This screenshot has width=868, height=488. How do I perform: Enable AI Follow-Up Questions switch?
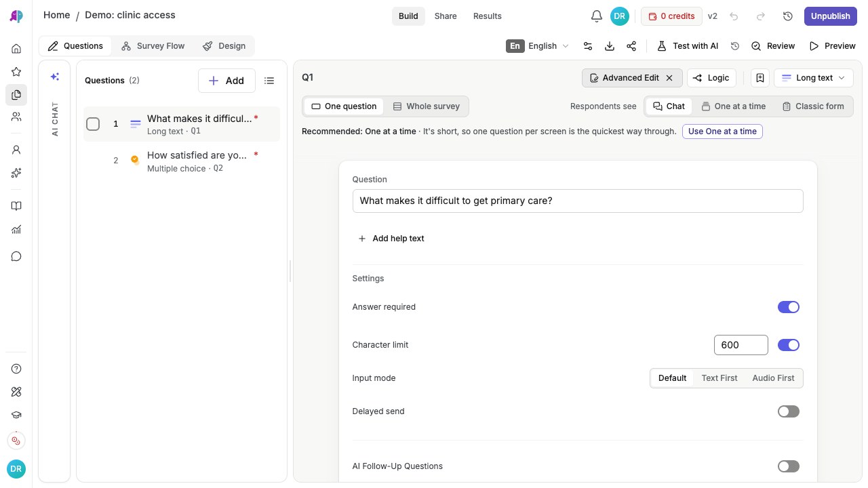point(789,466)
